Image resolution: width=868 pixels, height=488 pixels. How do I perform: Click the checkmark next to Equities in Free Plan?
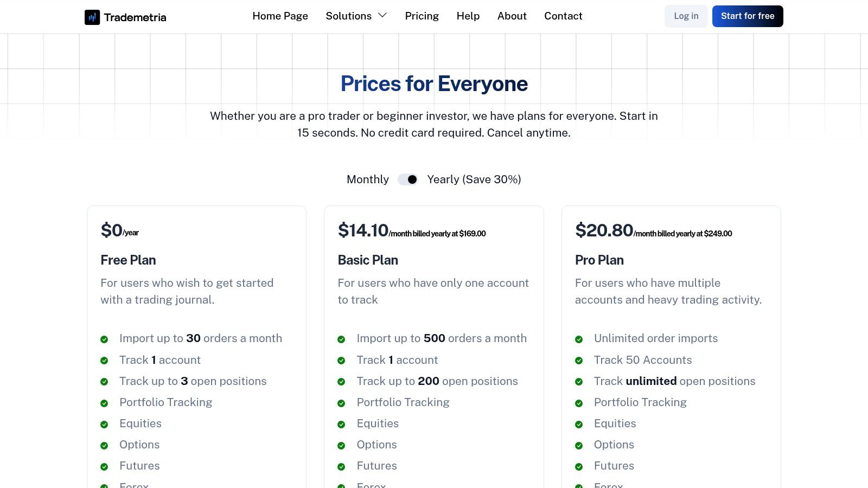pos(104,423)
